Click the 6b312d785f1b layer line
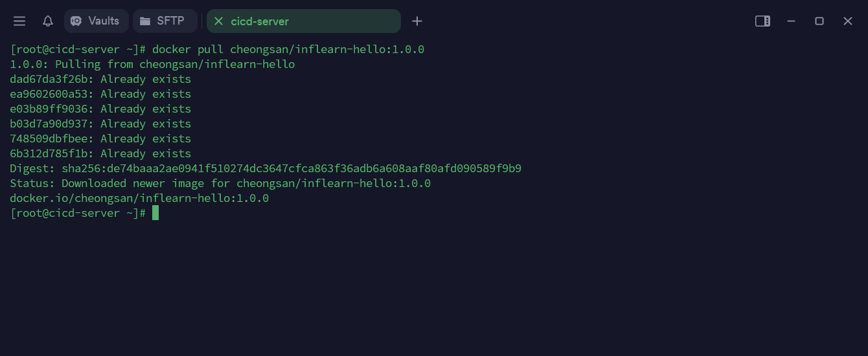Viewport: 868px width, 356px height. 100,154
